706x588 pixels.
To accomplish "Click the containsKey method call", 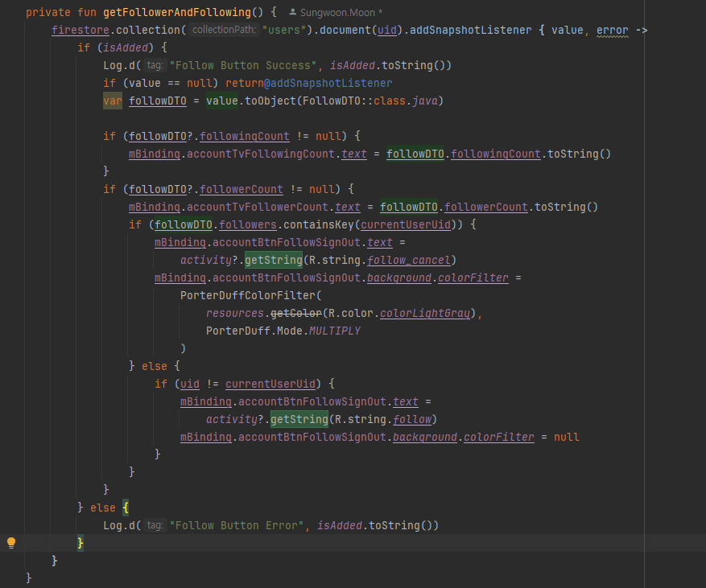I will tap(319, 224).
